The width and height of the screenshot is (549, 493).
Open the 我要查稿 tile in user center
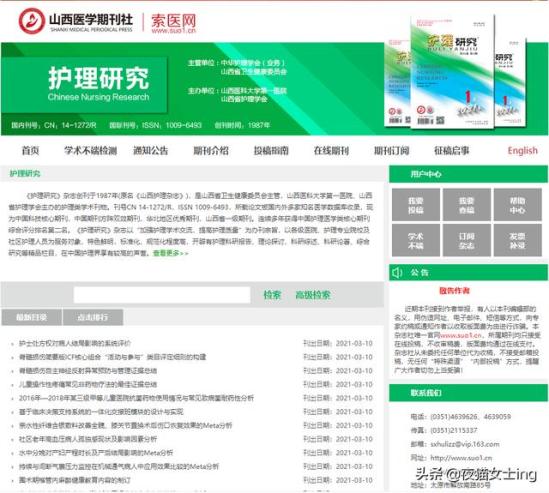467,205
